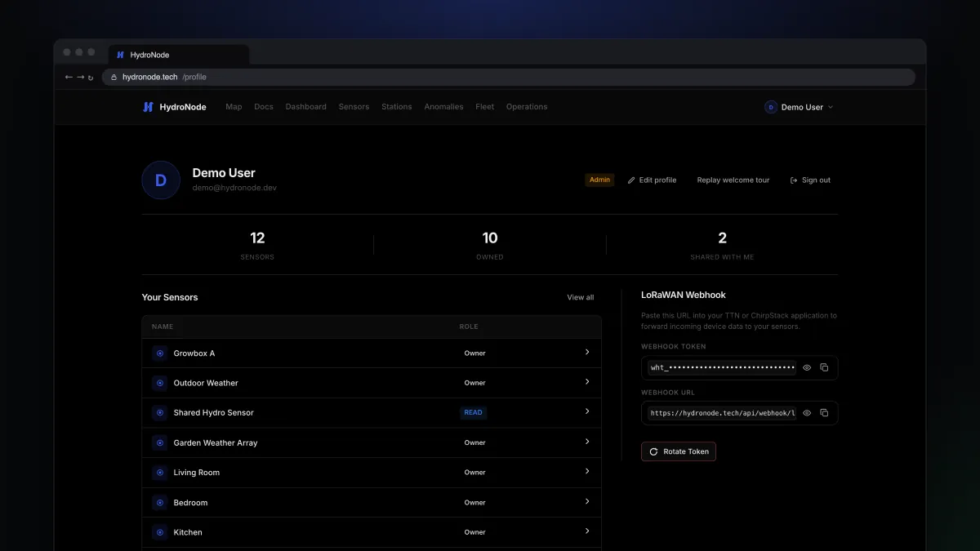
Task: Click the LoRaWAN Webhook heading
Action: click(x=684, y=295)
